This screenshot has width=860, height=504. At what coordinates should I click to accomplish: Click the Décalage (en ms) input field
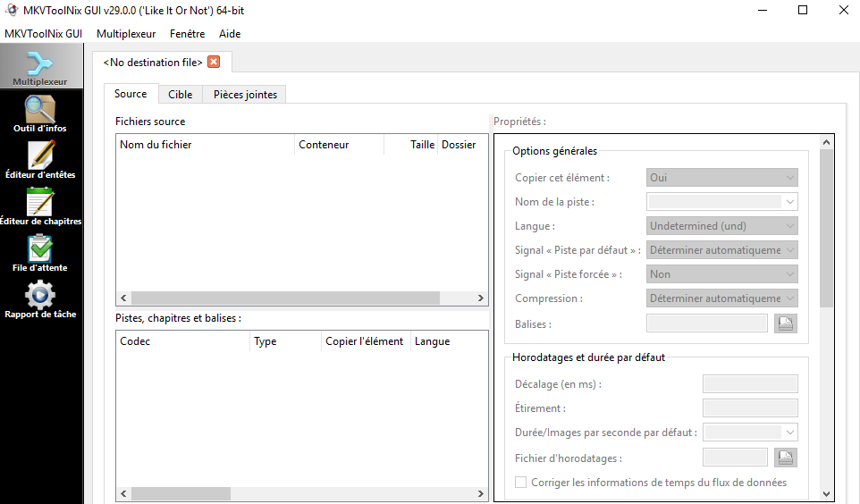click(749, 384)
